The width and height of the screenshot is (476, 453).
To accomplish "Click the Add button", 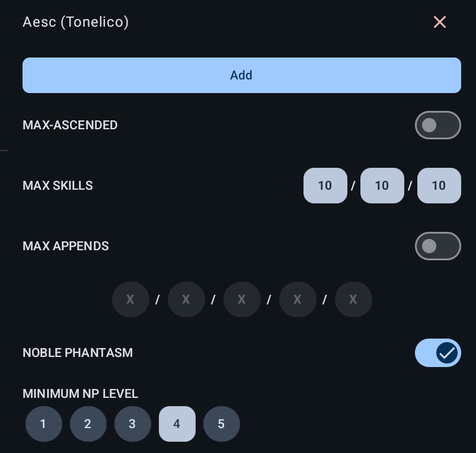I will 241,75.
